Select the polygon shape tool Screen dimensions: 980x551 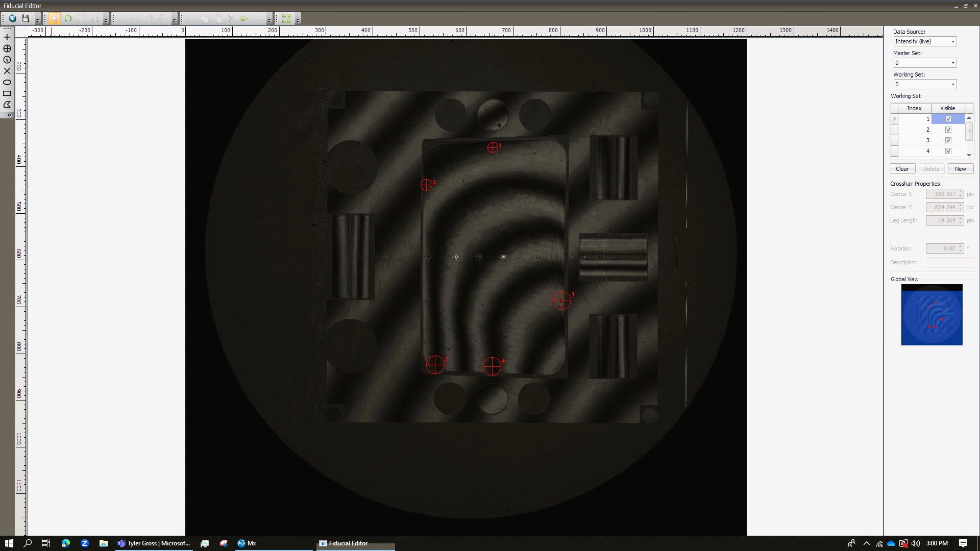[x=7, y=105]
